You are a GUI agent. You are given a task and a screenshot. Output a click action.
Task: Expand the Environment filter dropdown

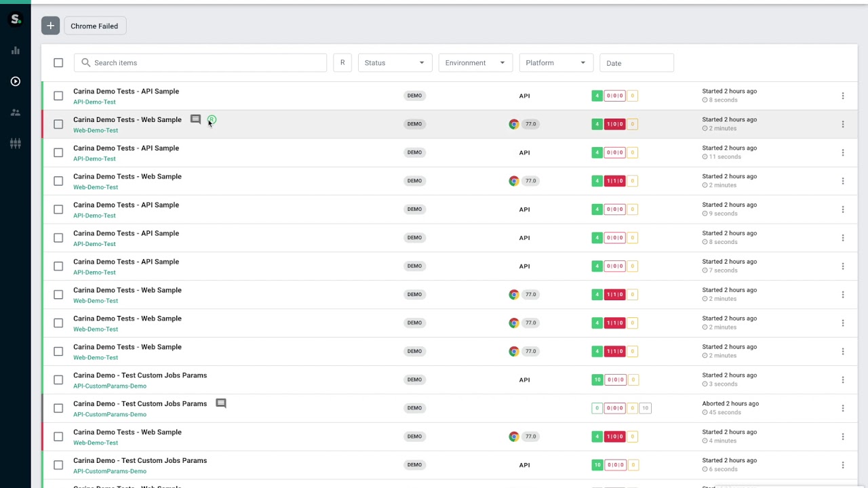point(475,62)
